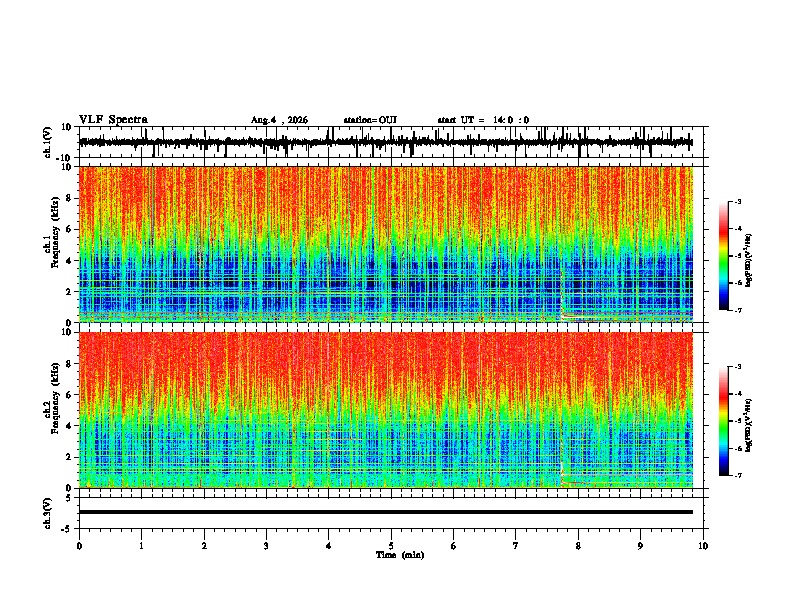Click the ch.2 color scale bar
Viewport: 792px width, 612px height.
[724, 421]
